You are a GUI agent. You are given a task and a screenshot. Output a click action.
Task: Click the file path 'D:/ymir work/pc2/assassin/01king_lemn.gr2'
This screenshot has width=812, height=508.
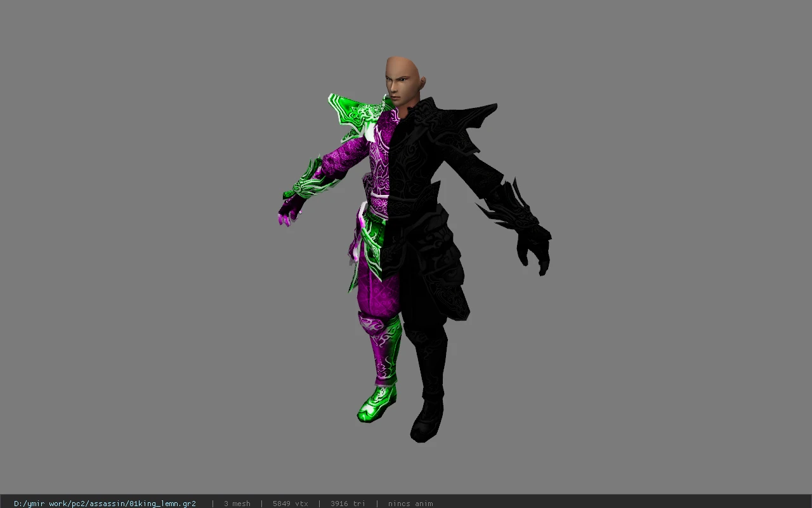[x=105, y=504]
